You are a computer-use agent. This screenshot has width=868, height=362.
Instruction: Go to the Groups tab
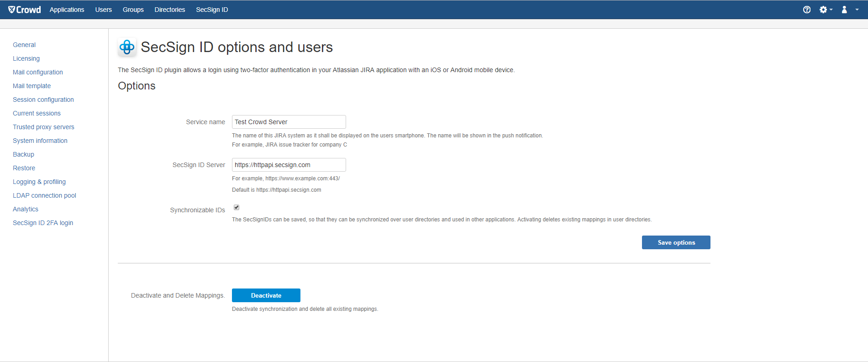pos(133,10)
